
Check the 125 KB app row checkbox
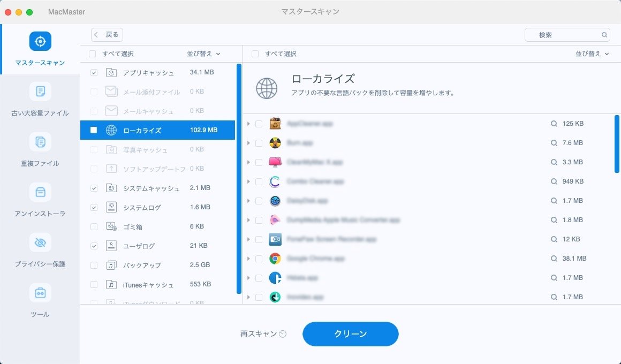click(259, 124)
